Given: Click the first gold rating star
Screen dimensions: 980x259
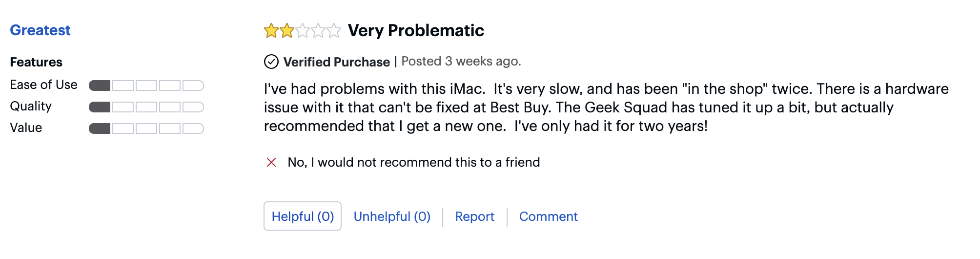Looking at the screenshot, I should coord(271,31).
